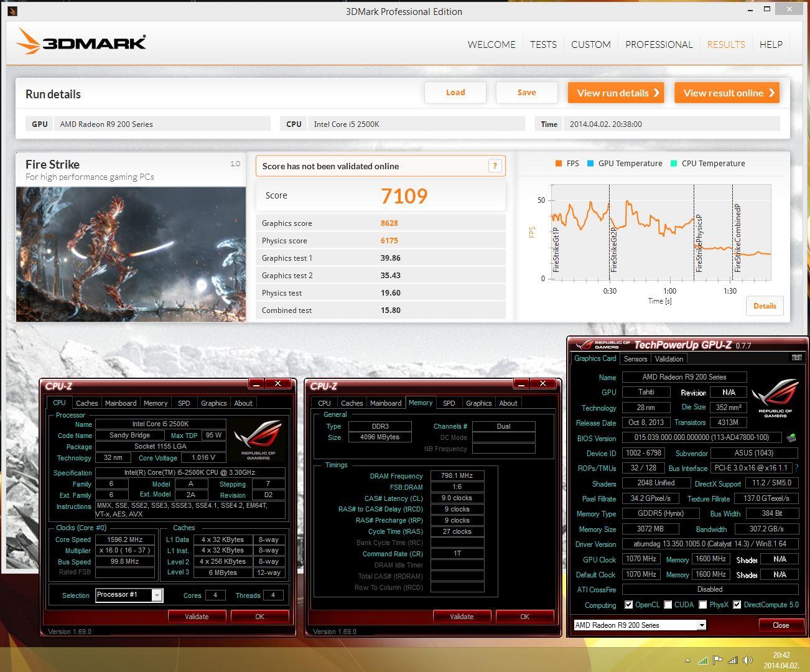This screenshot has width=810, height=672.
Task: Click the DRAM Frequency value 798.1 MHz
Action: [x=457, y=475]
